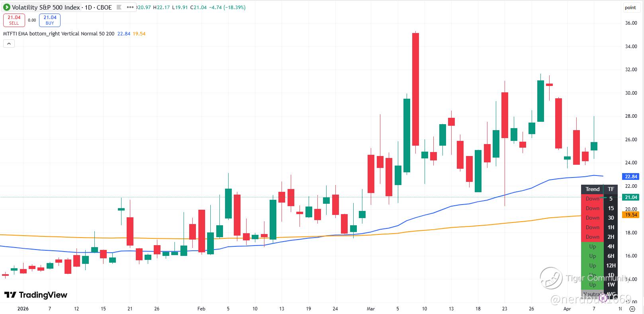Click the 'Mar' label on the date axis
This screenshot has height=314, width=644.
point(371,308)
